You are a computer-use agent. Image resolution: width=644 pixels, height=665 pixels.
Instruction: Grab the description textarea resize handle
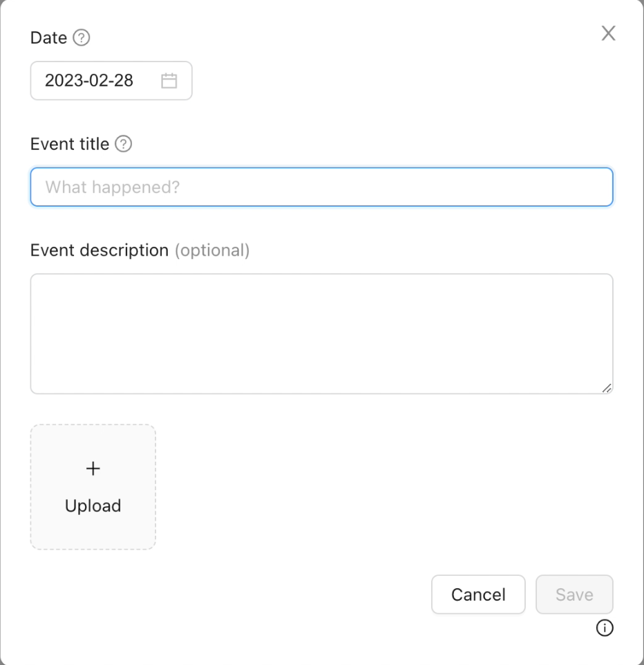[x=607, y=388]
